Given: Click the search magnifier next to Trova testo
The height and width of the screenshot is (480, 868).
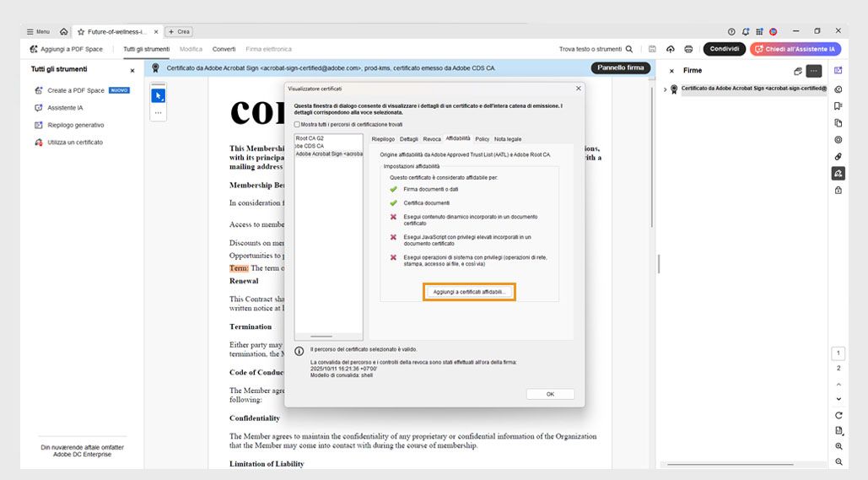Looking at the screenshot, I should (x=629, y=49).
